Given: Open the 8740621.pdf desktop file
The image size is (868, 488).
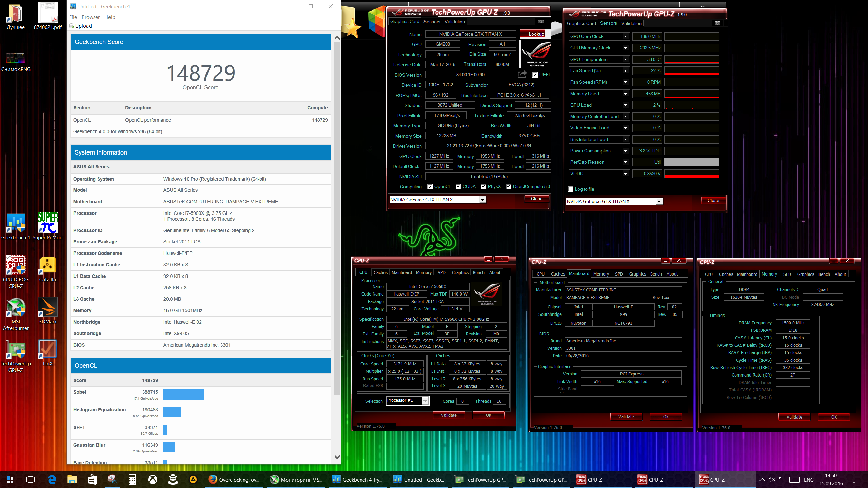Looking at the screenshot, I should pos(47,16).
